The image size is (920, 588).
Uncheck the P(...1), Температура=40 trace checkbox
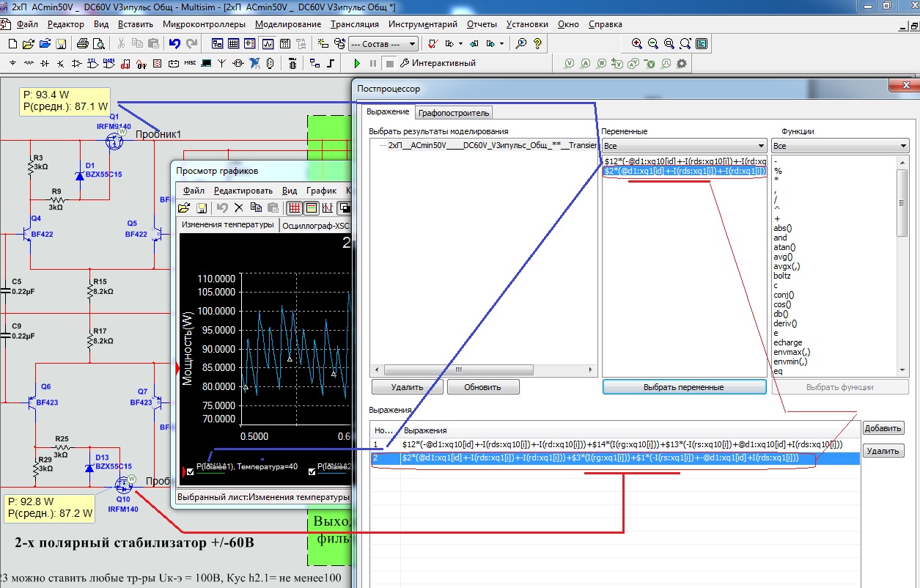(191, 471)
